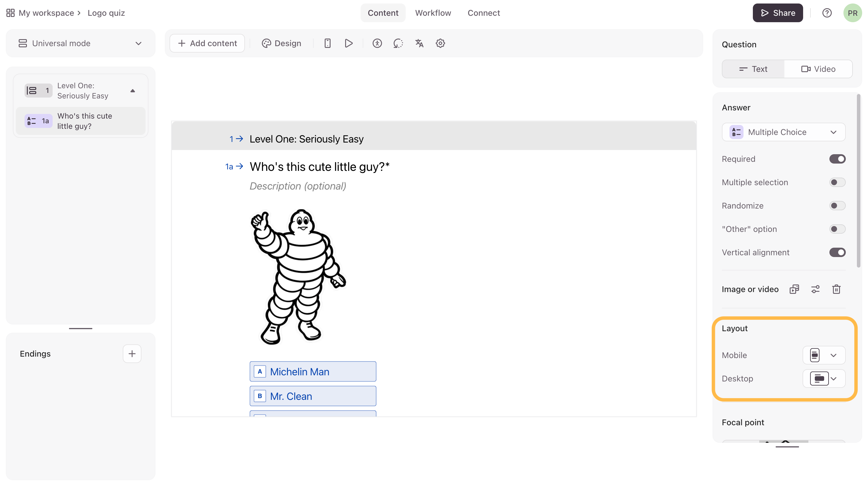Collapse the Level One group arrow

tap(133, 91)
